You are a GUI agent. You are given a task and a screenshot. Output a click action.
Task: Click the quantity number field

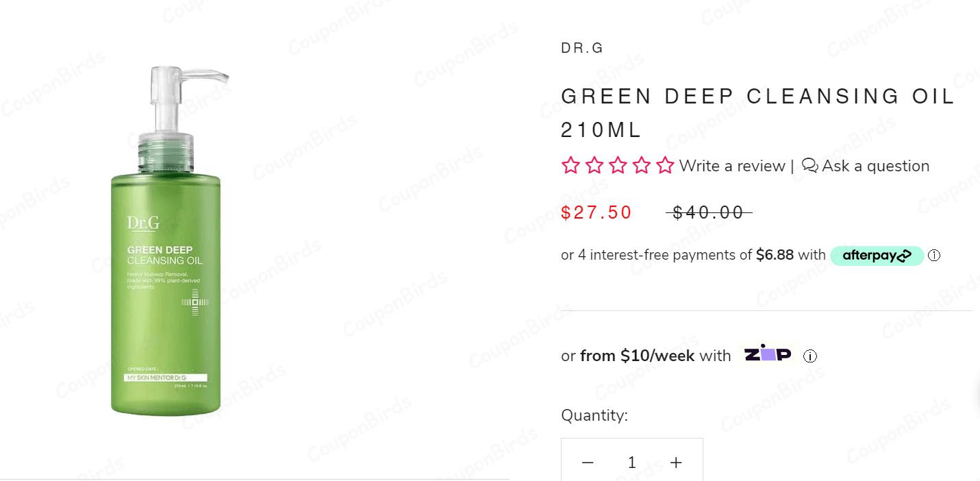click(632, 463)
